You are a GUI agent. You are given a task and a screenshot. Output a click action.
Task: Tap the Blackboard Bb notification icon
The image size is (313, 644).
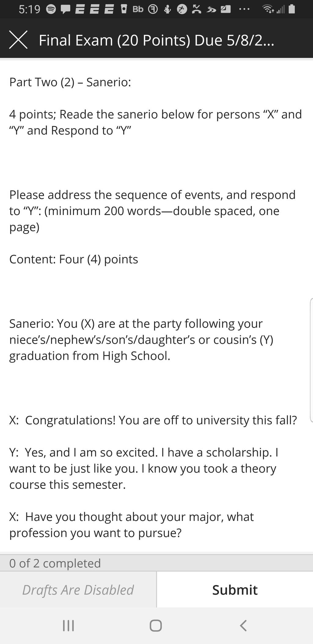pyautogui.click(x=138, y=9)
